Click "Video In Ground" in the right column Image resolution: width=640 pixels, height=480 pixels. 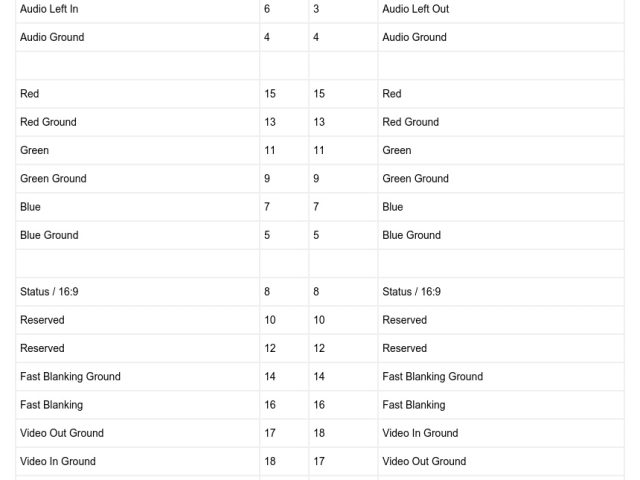pos(420,433)
